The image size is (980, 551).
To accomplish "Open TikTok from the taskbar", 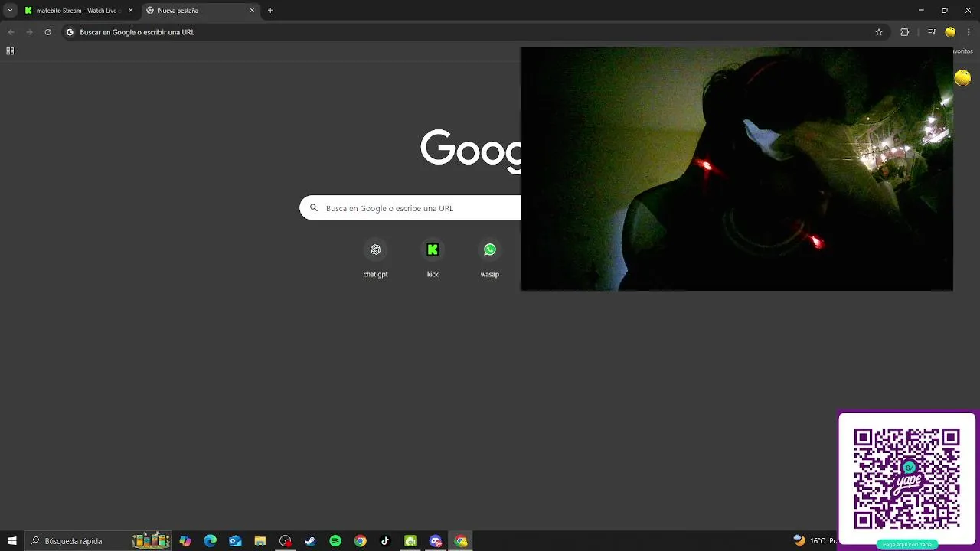I will [x=385, y=541].
